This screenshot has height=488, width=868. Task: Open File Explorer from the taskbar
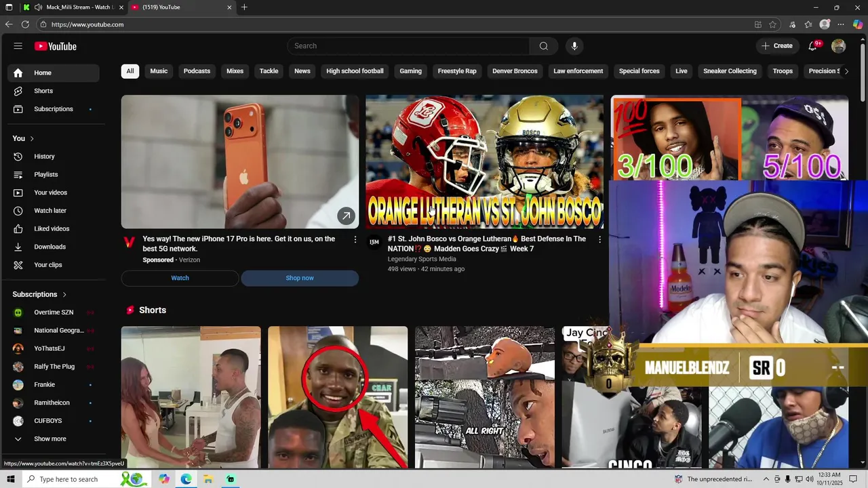(208, 479)
